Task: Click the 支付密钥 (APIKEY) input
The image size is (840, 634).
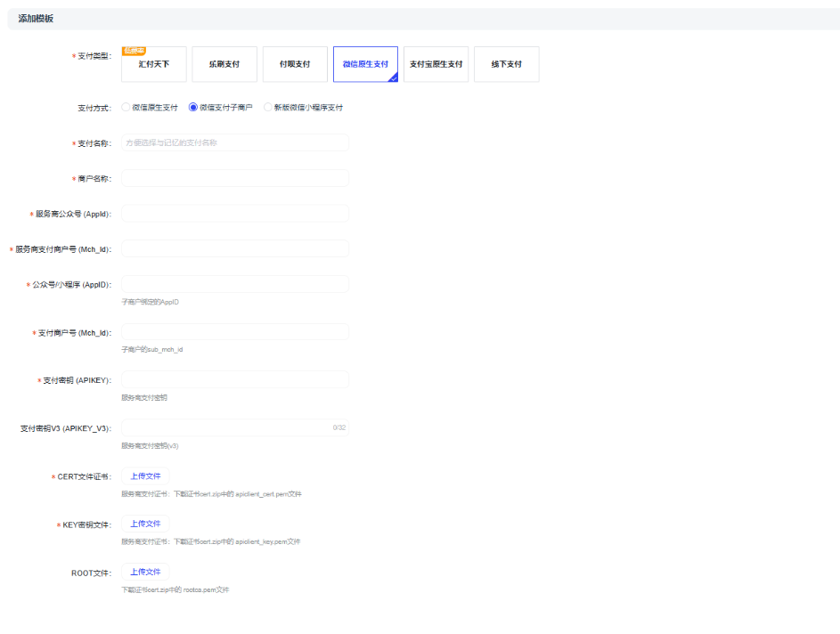Action: [234, 380]
